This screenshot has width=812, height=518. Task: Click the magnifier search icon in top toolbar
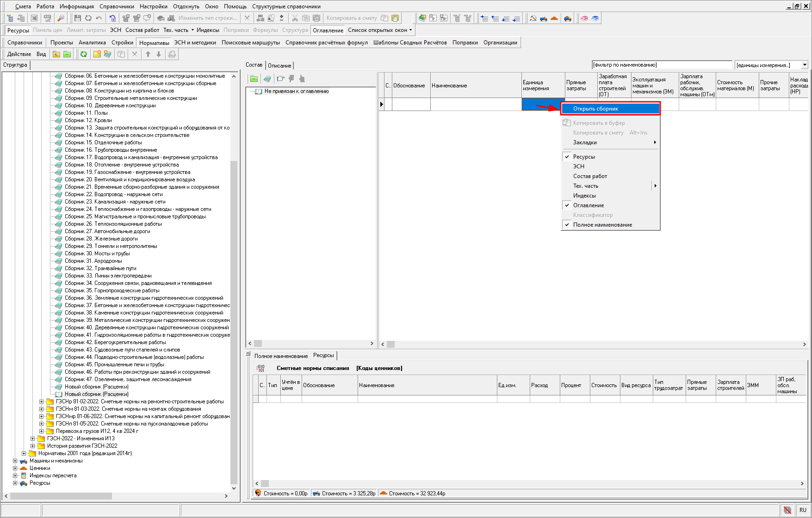[61, 18]
